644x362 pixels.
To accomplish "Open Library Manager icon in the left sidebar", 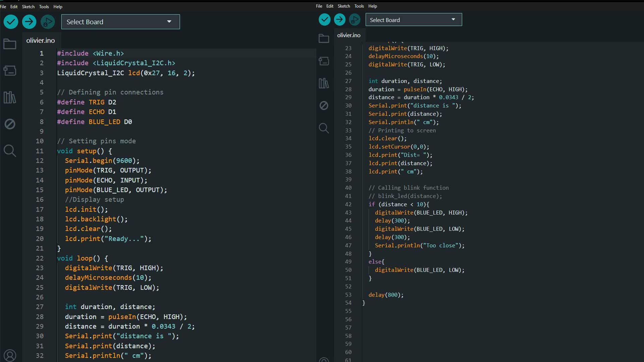I will click(x=10, y=97).
